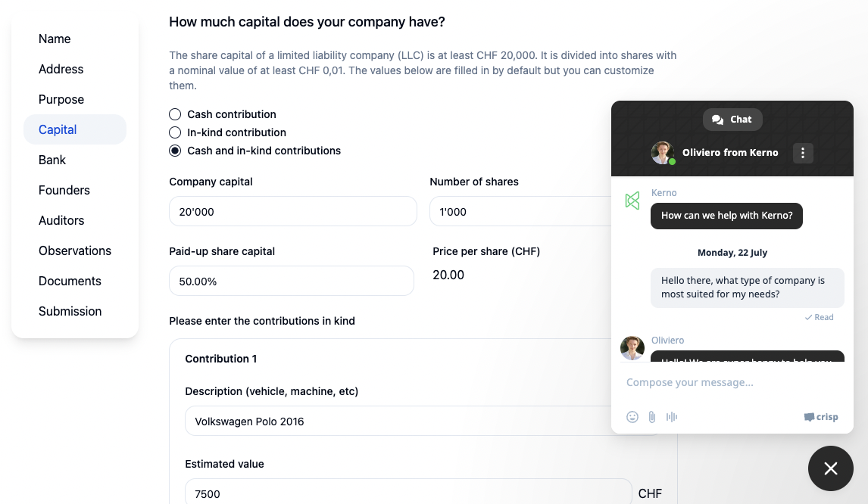Click the Crisp branding logo
Screen dimensions: 868x504
coord(821,417)
